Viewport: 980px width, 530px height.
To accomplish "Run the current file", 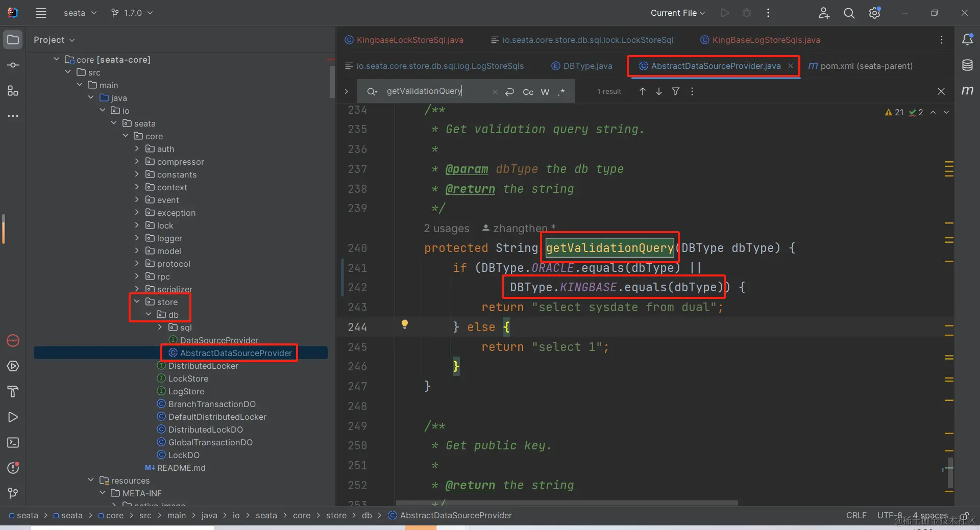I will [x=725, y=13].
